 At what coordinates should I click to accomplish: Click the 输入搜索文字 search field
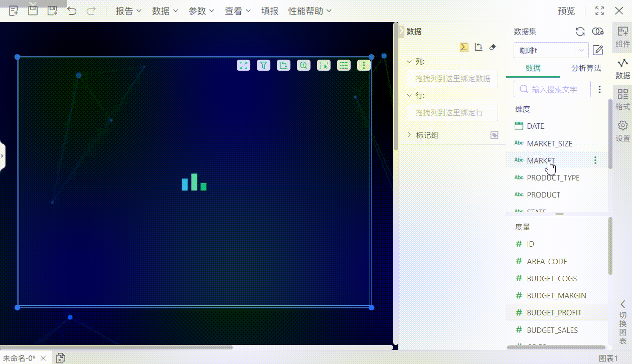click(x=552, y=90)
